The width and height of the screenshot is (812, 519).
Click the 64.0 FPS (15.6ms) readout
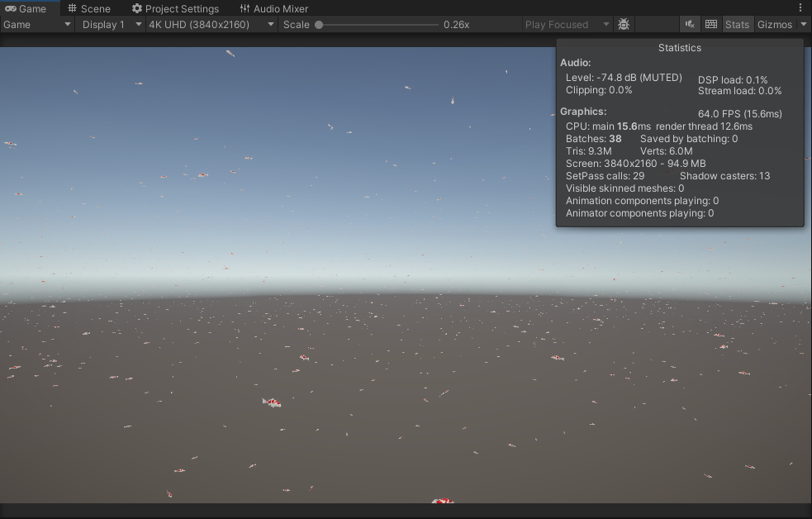click(x=739, y=113)
